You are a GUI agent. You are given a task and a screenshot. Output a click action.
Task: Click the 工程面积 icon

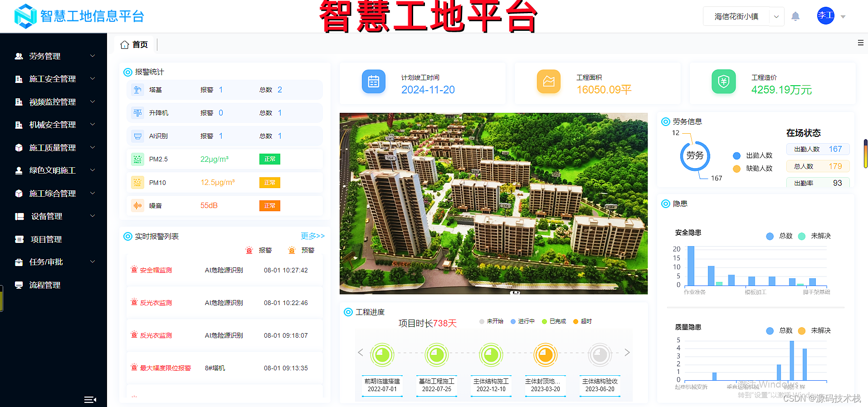[549, 82]
